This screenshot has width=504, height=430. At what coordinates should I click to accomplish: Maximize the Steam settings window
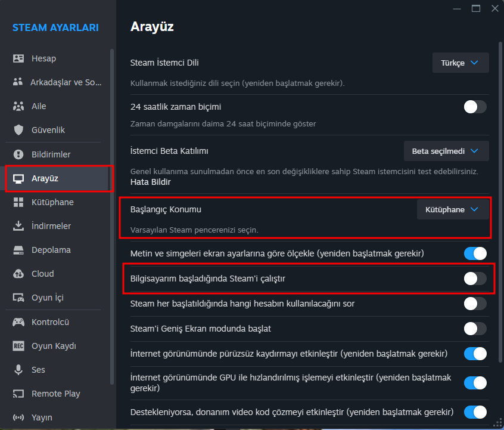point(476,8)
